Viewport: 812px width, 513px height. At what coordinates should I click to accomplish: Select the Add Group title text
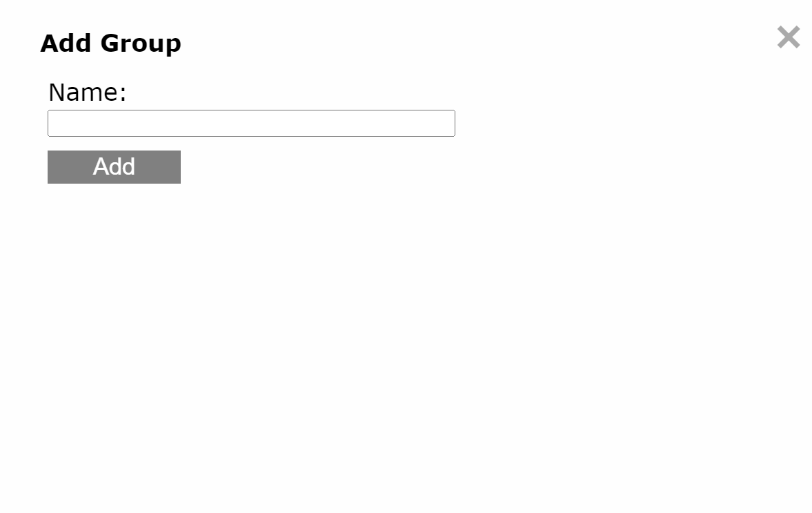pos(110,43)
